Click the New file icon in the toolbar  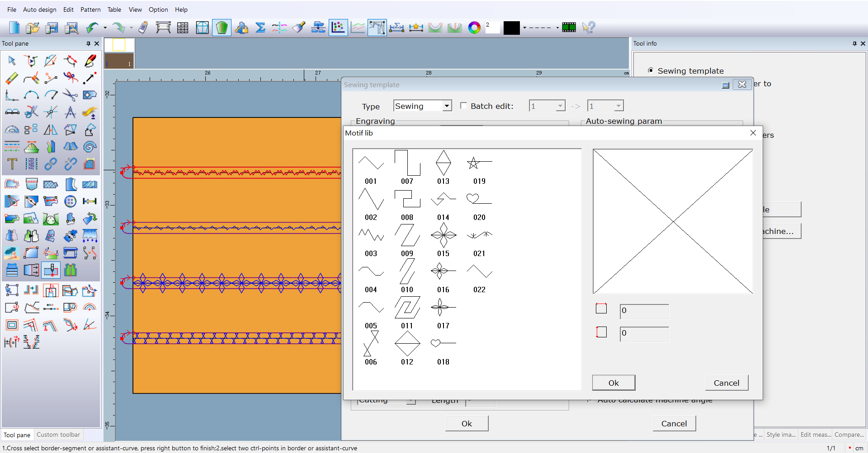coord(14,28)
